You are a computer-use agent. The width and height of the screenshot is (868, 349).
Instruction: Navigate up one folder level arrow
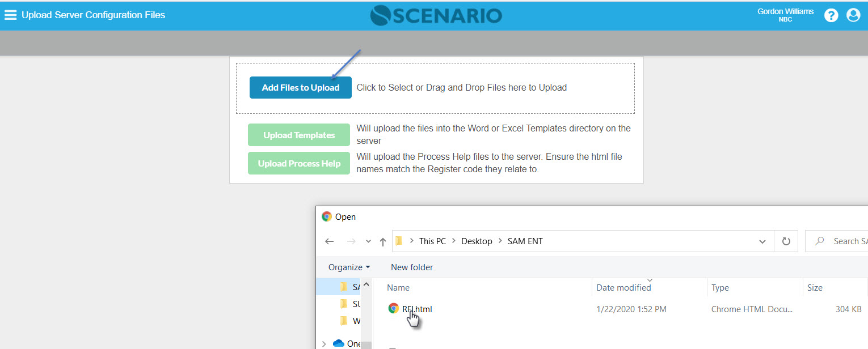coord(383,242)
